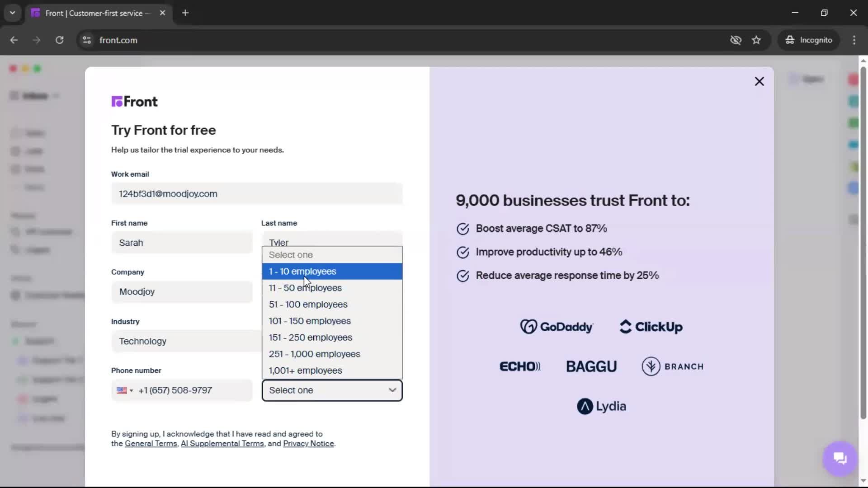Image resolution: width=868 pixels, height=488 pixels.
Task: Click the Lydia logo
Action: point(601,406)
